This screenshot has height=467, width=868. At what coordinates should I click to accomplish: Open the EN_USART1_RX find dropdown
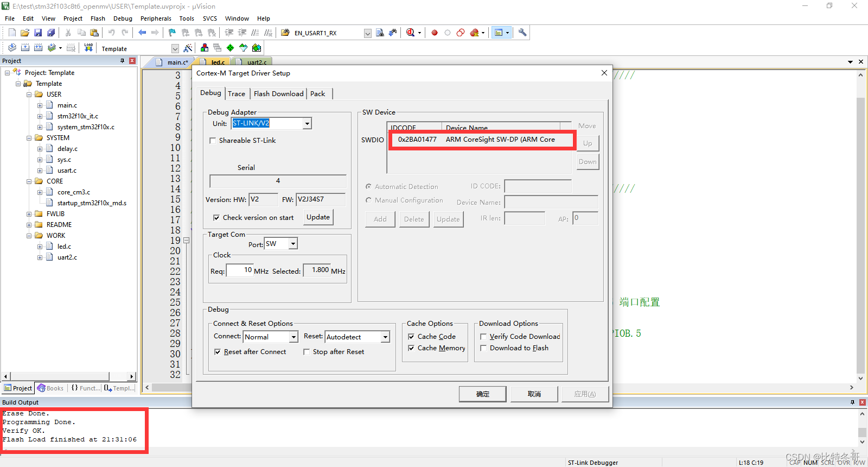[x=367, y=33]
